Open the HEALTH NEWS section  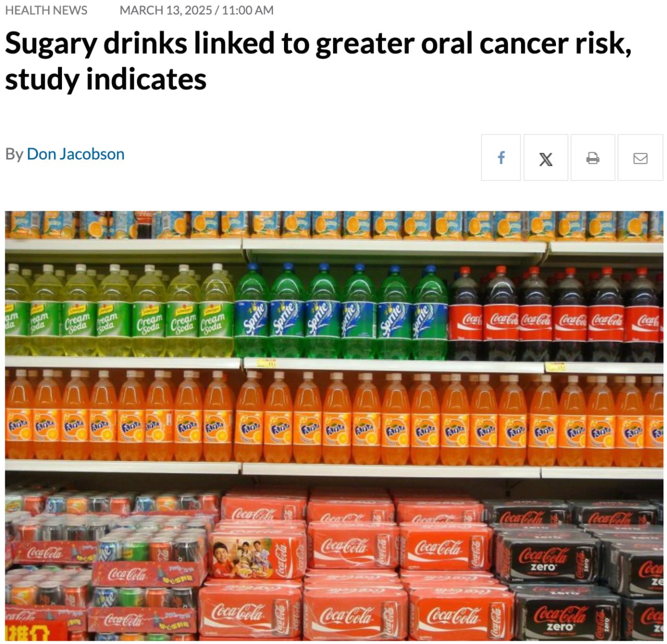[46, 10]
